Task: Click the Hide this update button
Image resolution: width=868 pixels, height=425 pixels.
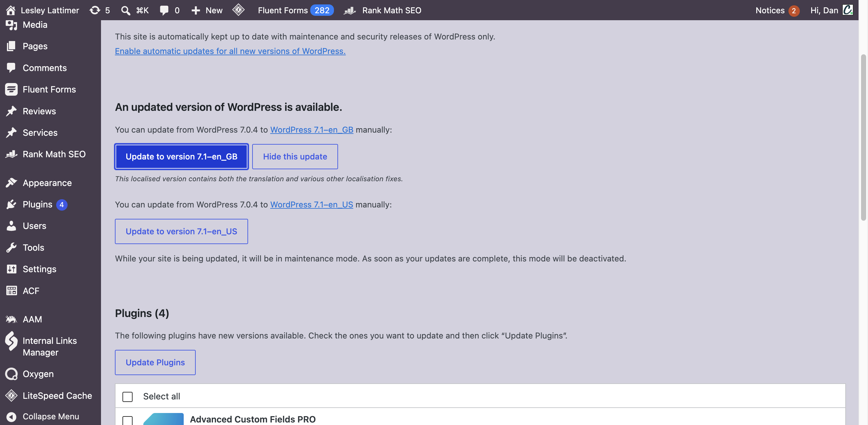Action: click(x=295, y=156)
